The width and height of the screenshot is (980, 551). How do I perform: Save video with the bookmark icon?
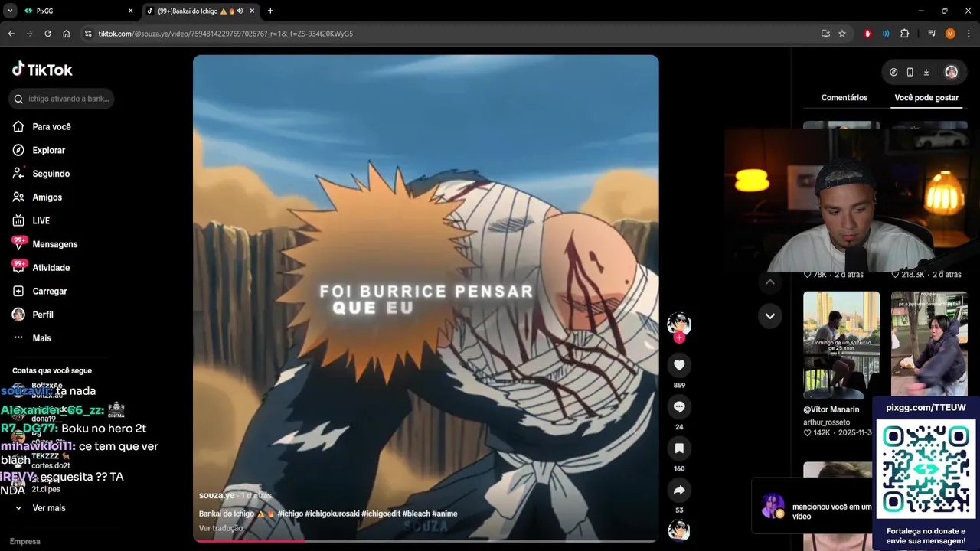pyautogui.click(x=679, y=448)
